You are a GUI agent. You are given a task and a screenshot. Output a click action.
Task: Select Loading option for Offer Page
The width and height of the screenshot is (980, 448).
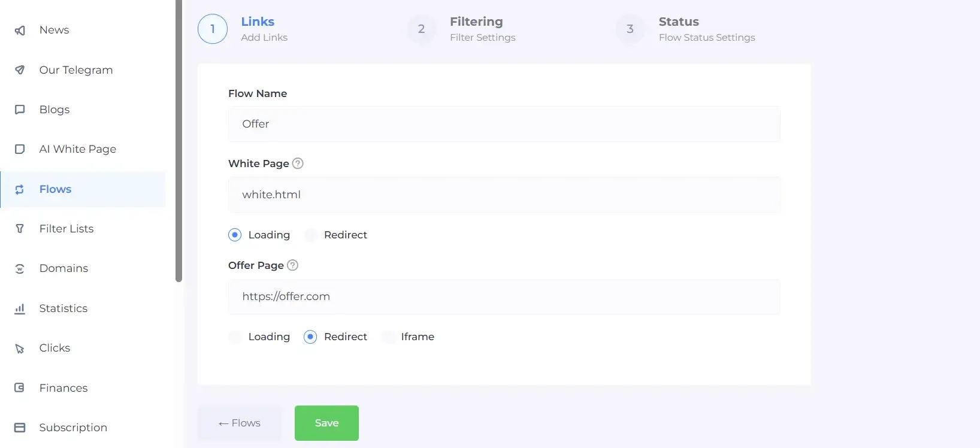click(x=235, y=337)
